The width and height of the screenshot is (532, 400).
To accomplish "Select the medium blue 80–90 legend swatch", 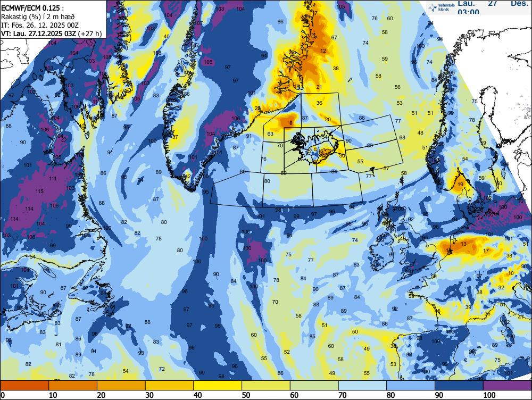I will pos(410,385).
